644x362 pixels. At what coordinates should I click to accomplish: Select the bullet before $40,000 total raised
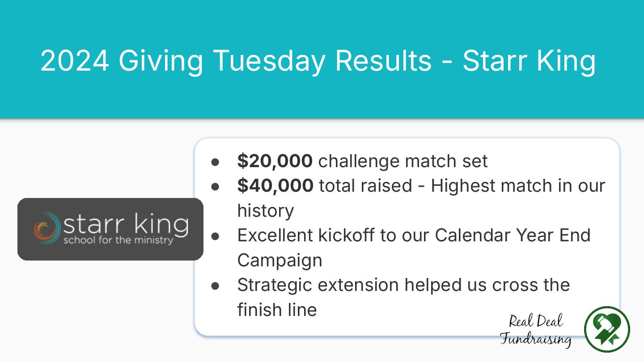215,186
